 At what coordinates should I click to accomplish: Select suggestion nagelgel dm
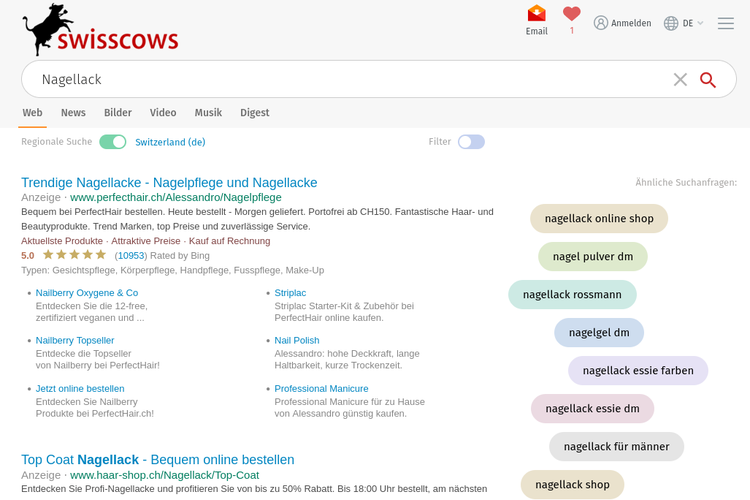coord(599,333)
